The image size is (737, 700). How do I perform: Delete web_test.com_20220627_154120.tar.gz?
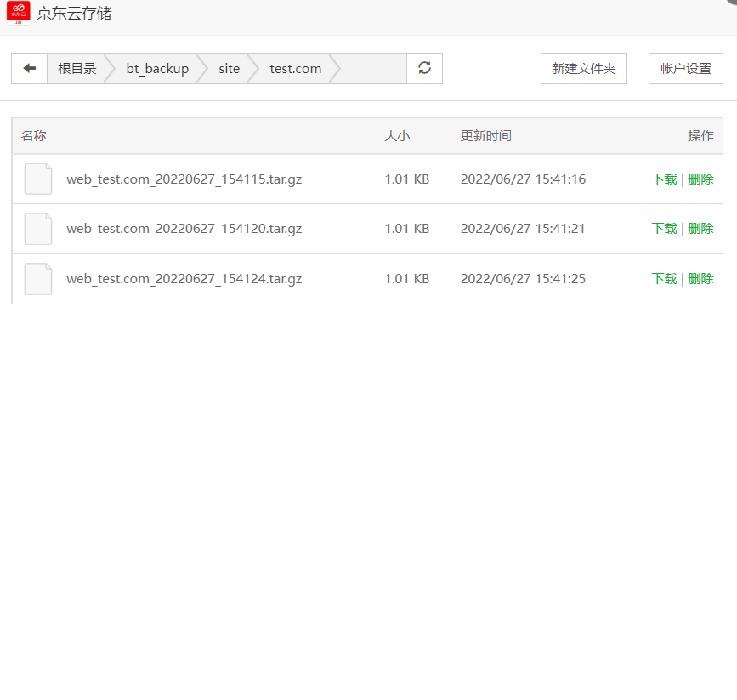pos(700,229)
